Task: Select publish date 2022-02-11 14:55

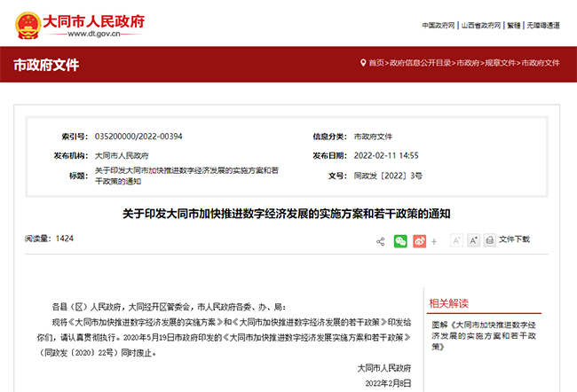Action: pyautogui.click(x=386, y=155)
